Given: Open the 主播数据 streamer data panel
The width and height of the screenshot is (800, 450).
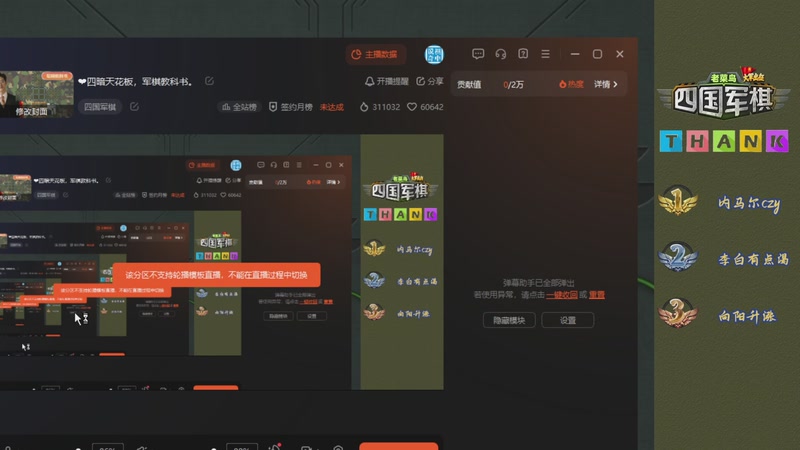Looking at the screenshot, I should [x=375, y=54].
